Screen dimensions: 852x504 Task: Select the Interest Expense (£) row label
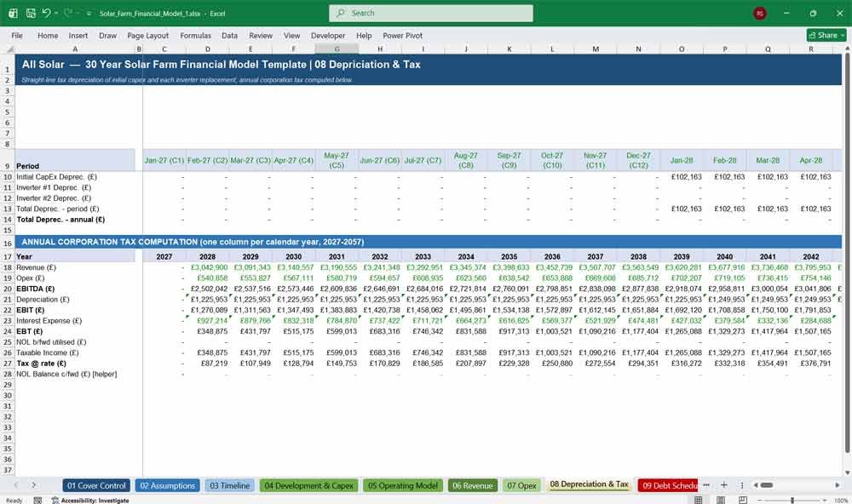(49, 320)
